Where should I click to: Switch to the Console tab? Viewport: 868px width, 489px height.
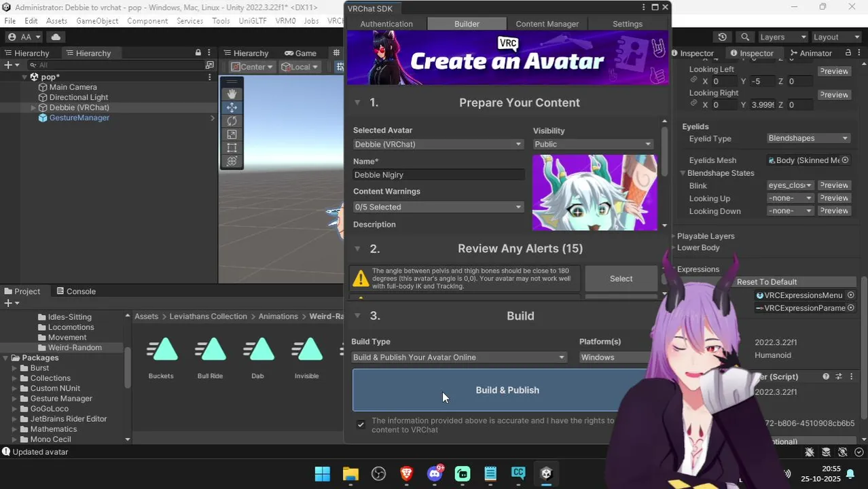[75, 291]
